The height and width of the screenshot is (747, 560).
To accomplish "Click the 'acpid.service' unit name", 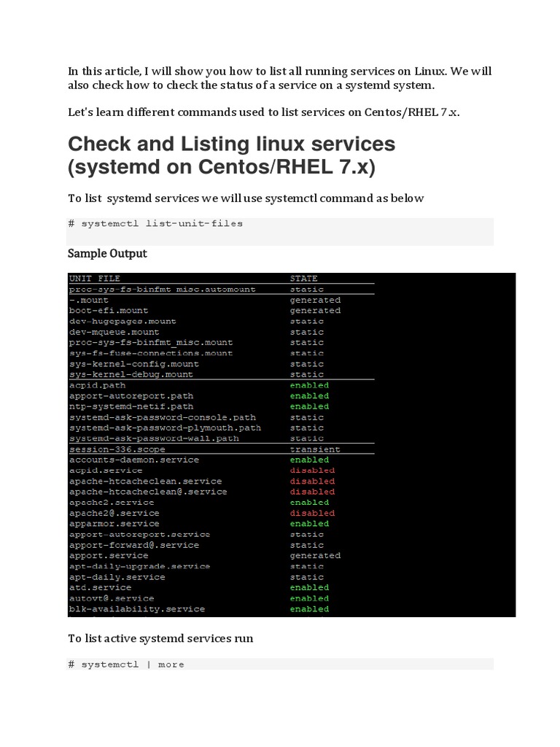I will click(x=106, y=471).
